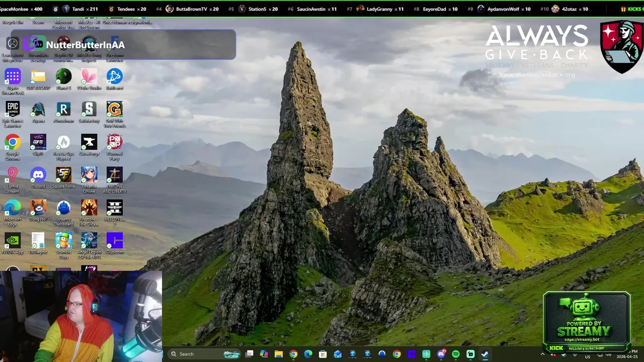Open the HELLDIVERS 2 desktop icon
This screenshot has height=362, width=644.
[115, 213]
